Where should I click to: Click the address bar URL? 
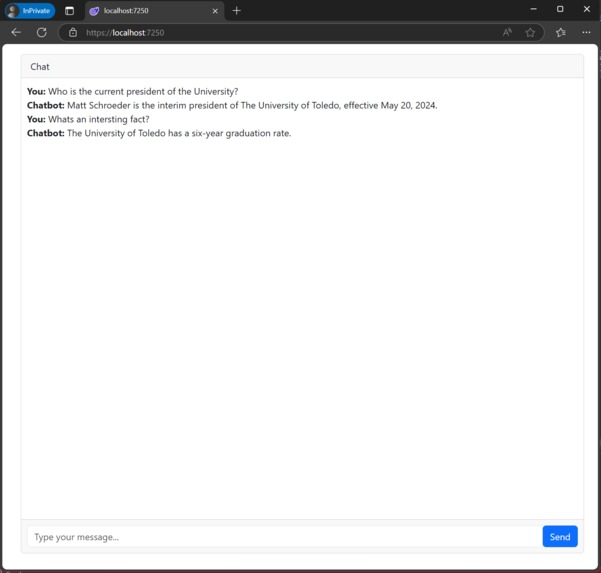click(x=125, y=33)
